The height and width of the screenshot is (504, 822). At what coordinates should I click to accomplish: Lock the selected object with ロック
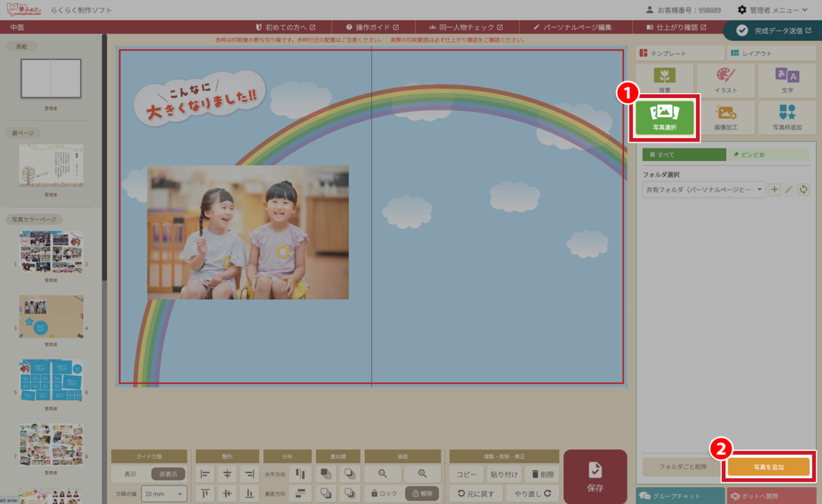384,493
